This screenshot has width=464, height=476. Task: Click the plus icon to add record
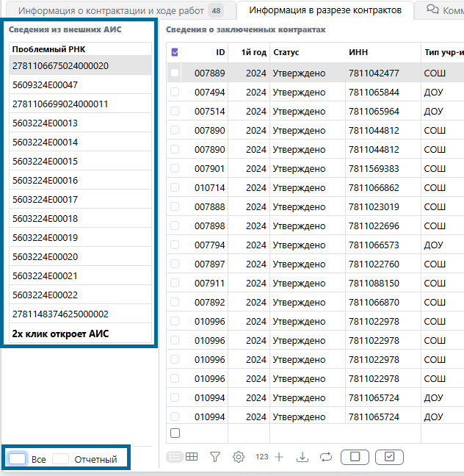[279, 457]
